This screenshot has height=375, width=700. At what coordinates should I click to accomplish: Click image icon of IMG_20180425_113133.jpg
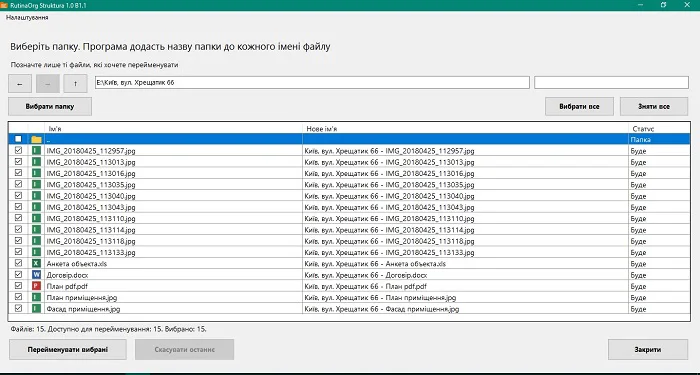pos(37,252)
